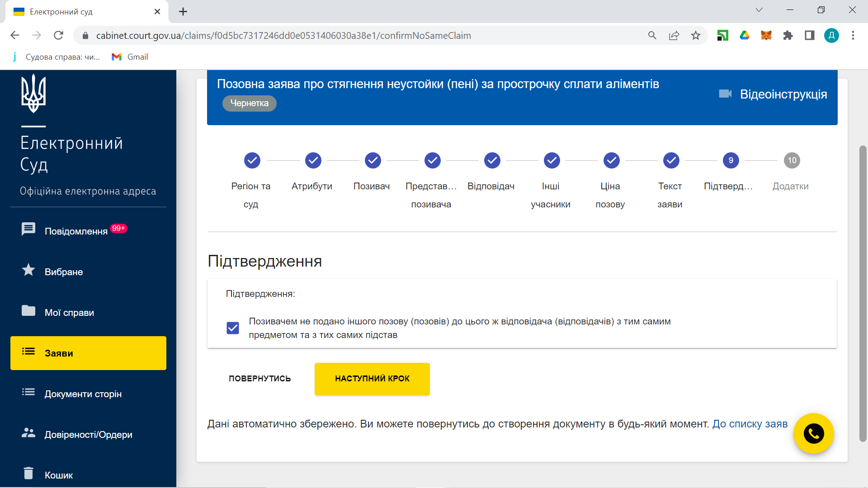
Task: Open Довіреності/Ордери people item
Action: [88, 434]
